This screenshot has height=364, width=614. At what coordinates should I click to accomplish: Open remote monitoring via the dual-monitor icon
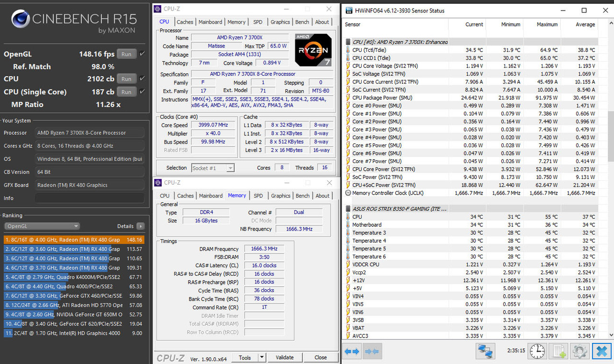[x=485, y=351]
